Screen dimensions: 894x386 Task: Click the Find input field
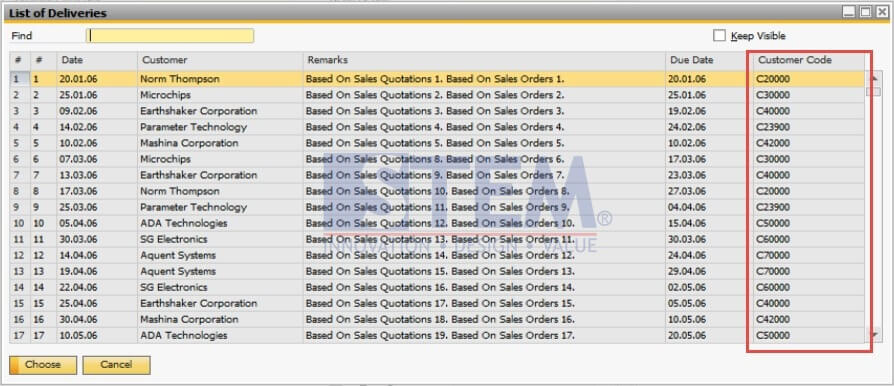(170, 36)
